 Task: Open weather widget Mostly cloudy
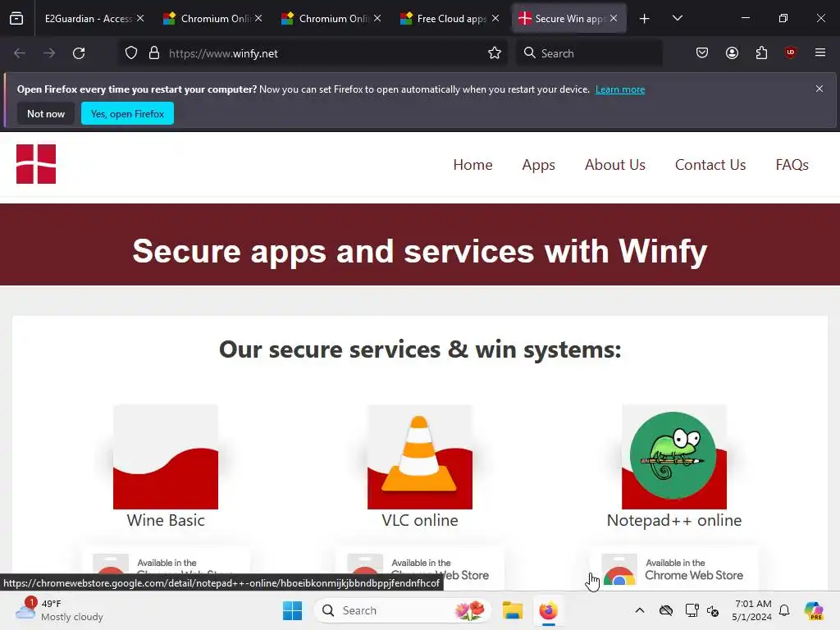pos(59,610)
